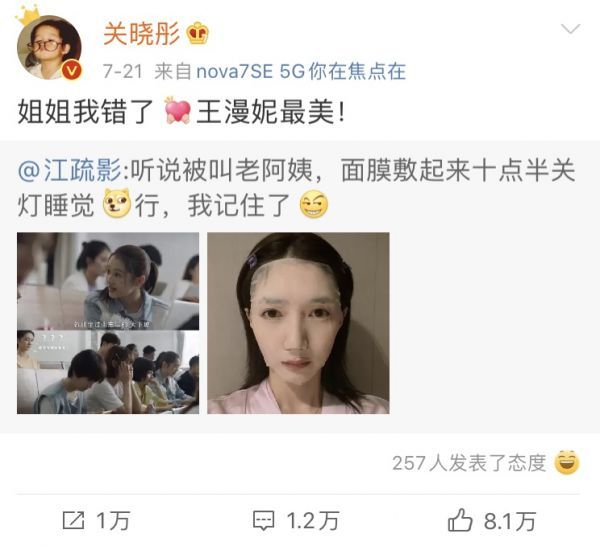This screenshot has height=546, width=600.
Task: Tap the orange verified V badge
Action: pyautogui.click(x=72, y=70)
